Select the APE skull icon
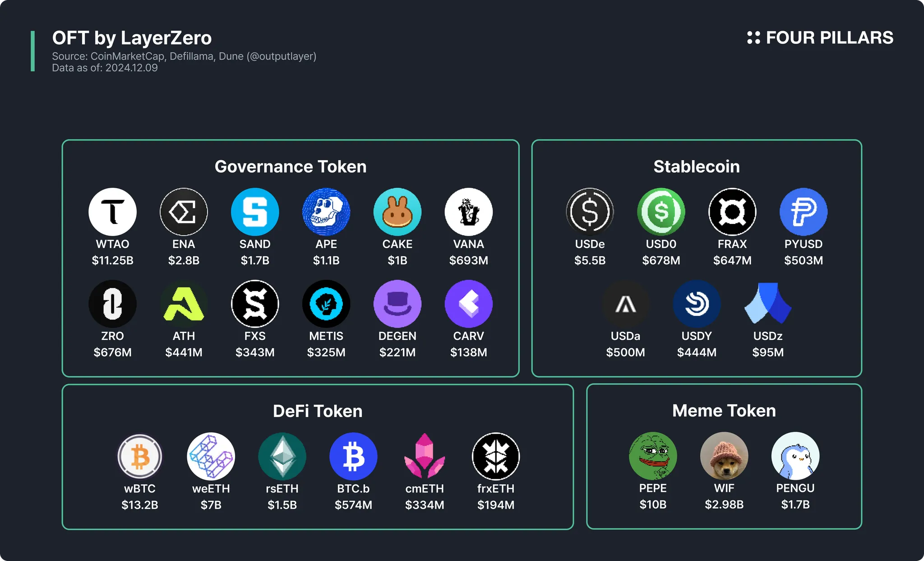The image size is (924, 561). point(326,212)
